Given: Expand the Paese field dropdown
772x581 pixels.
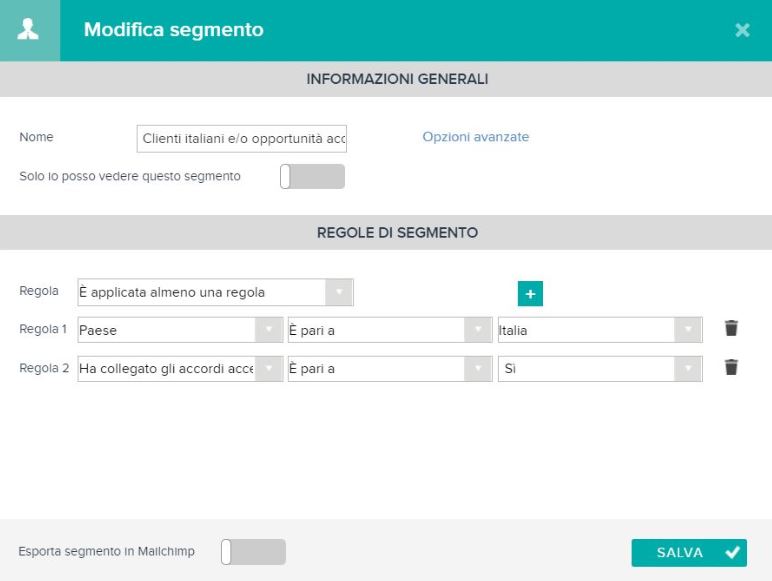Looking at the screenshot, I should [x=180, y=330].
